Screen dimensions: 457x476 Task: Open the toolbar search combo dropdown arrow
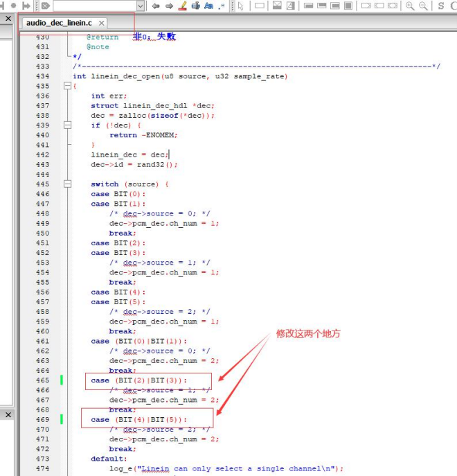point(140,6)
